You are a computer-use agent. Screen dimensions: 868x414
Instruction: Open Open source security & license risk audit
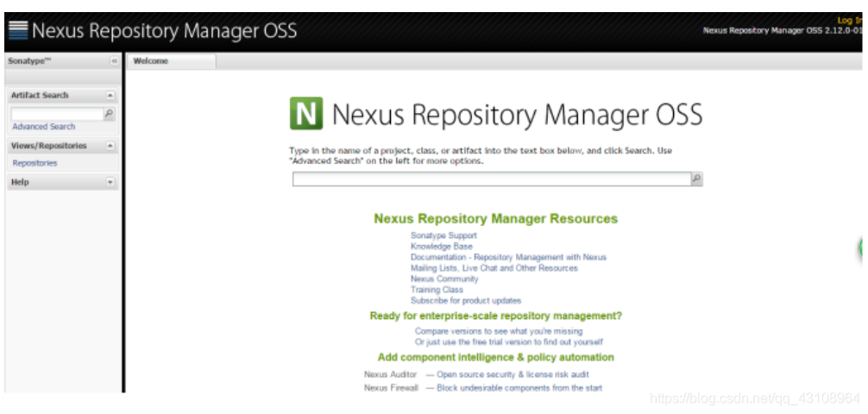pyautogui.click(x=513, y=374)
